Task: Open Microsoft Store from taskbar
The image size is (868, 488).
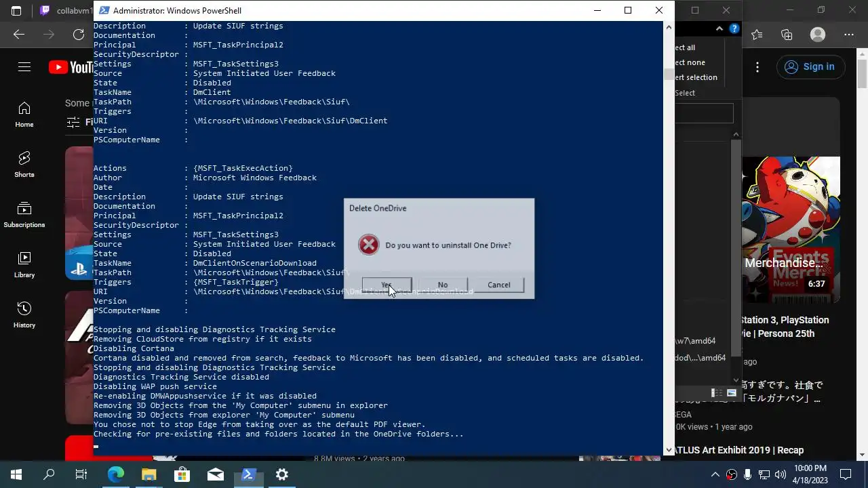Action: tap(182, 474)
